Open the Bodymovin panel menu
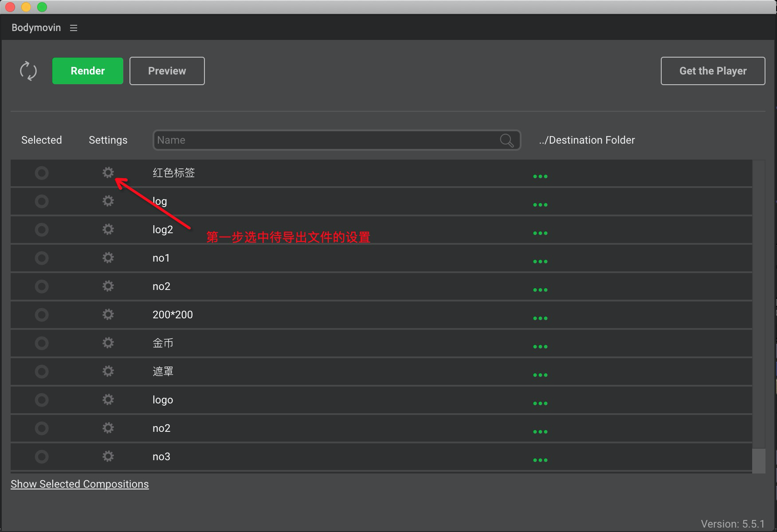 click(x=74, y=28)
